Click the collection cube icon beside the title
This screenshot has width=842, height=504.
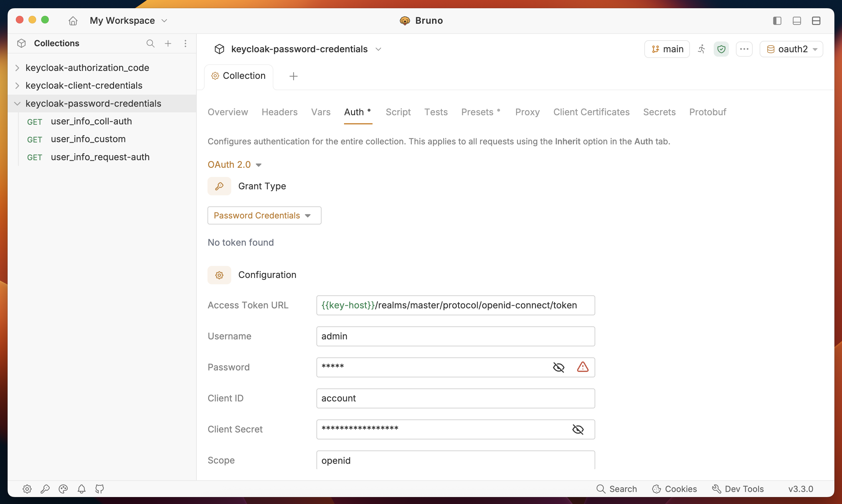(220, 49)
